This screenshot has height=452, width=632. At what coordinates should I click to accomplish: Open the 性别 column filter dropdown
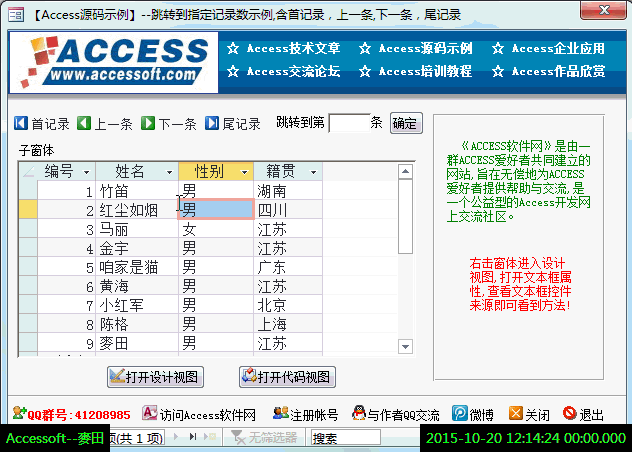[244, 172]
